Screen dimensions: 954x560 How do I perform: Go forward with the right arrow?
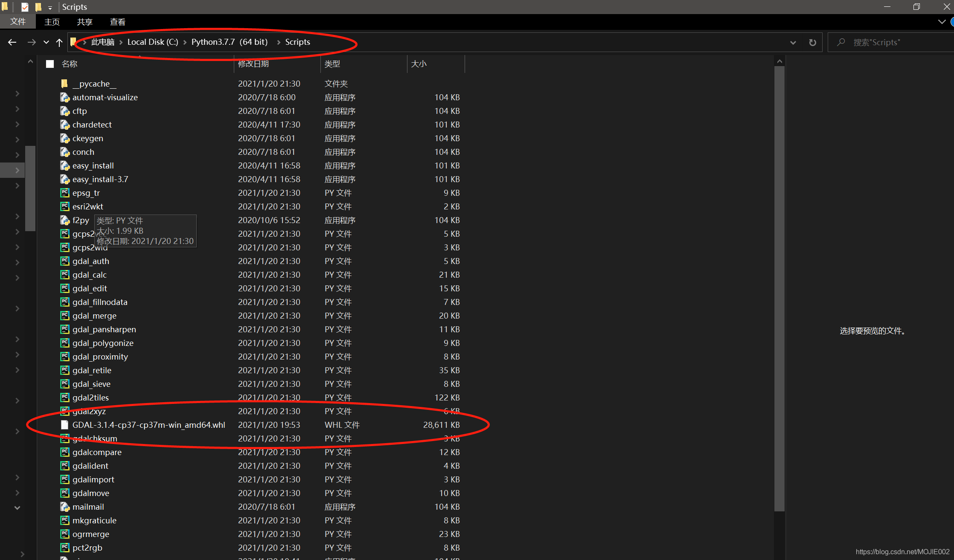[32, 42]
